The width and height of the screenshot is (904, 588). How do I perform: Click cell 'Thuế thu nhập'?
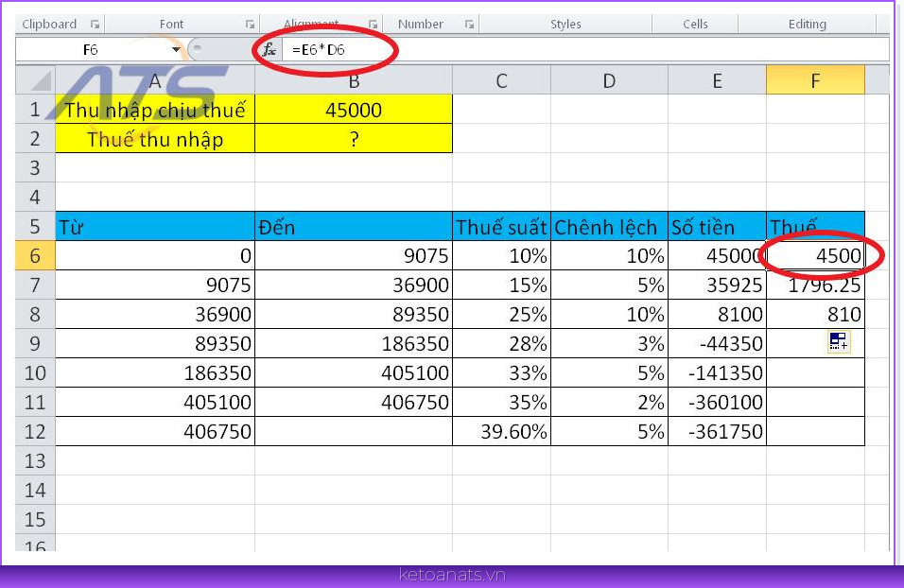pos(155,138)
